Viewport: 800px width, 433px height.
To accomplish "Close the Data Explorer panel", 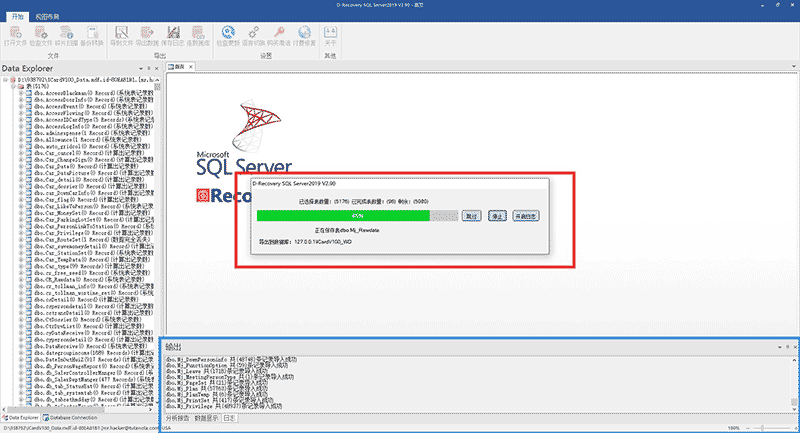I will click(157, 68).
